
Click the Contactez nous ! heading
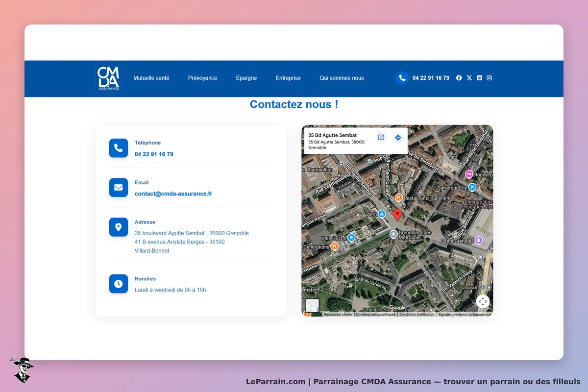[294, 104]
